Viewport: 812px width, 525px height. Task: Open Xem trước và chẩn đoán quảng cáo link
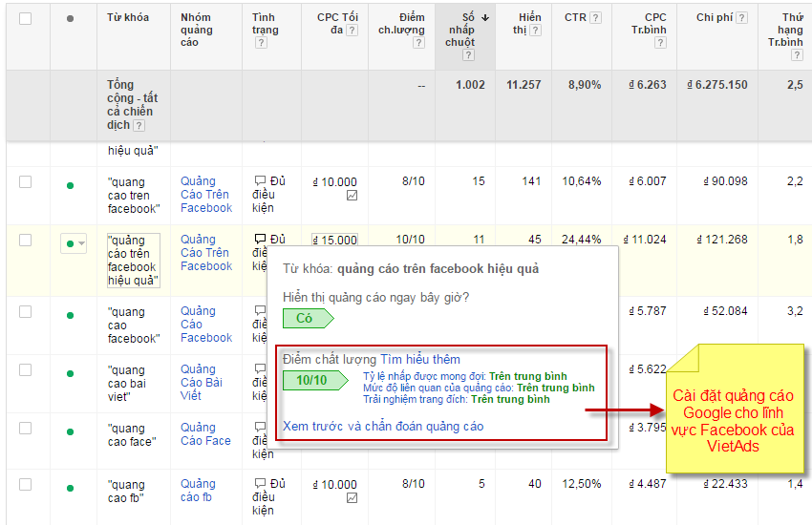[383, 427]
